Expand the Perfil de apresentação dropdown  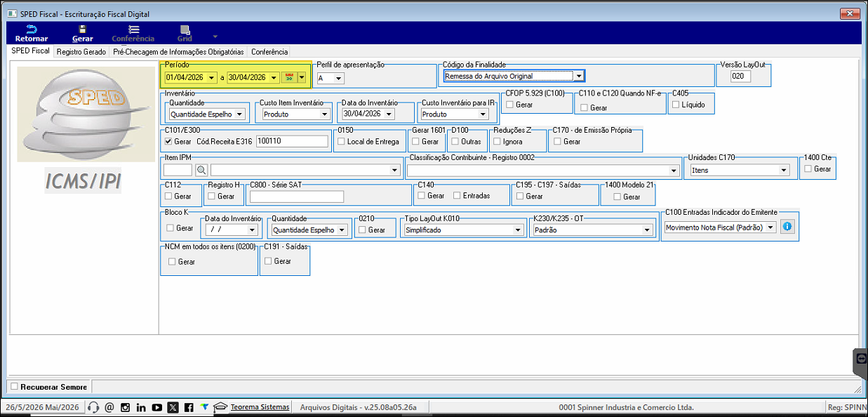[x=338, y=79]
